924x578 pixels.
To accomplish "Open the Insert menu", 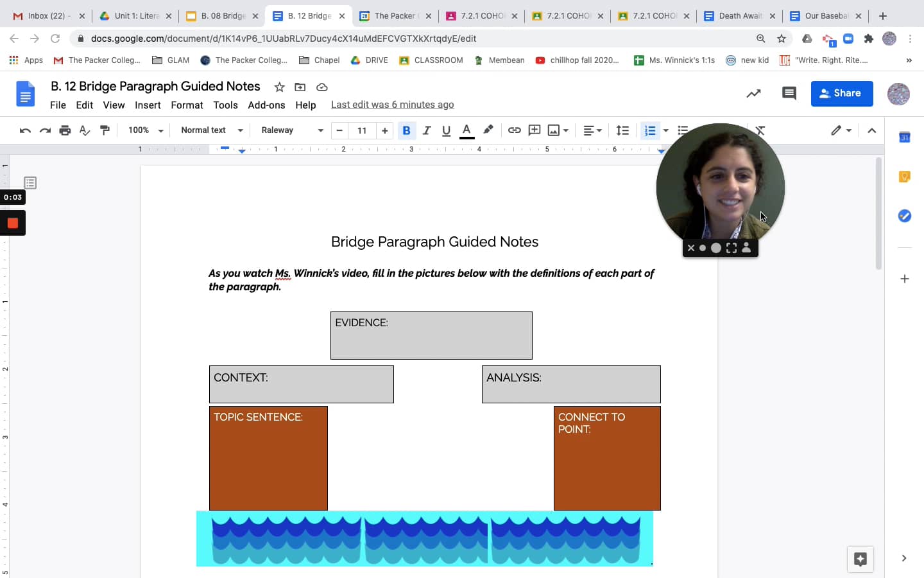I will tap(148, 105).
